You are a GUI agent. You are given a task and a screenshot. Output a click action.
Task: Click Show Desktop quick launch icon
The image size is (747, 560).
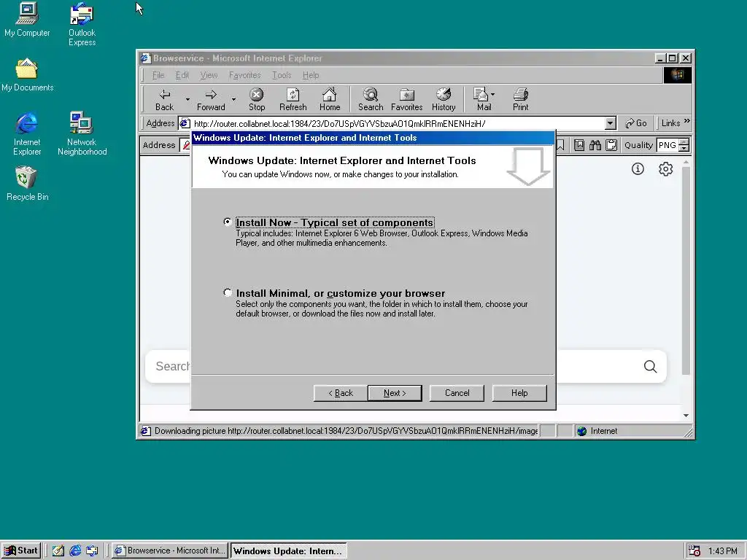(x=58, y=551)
